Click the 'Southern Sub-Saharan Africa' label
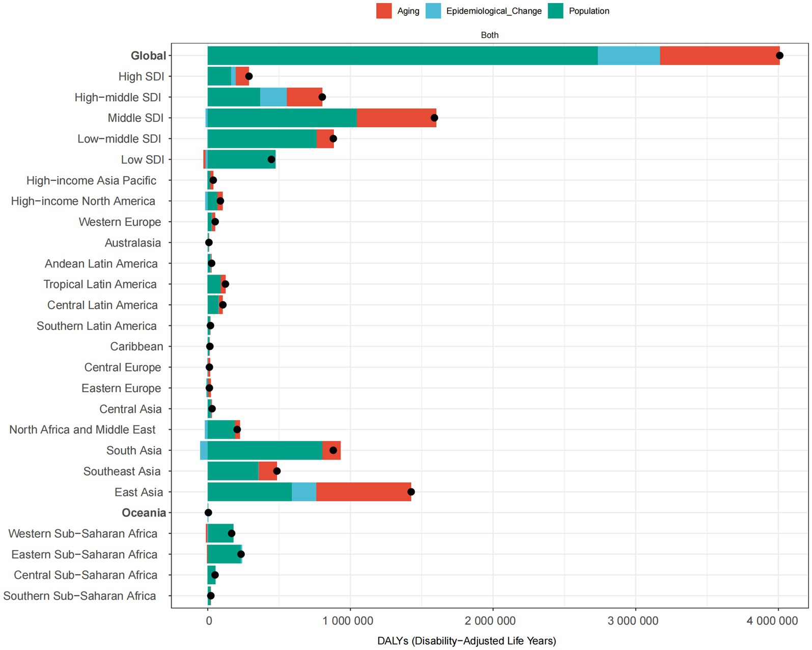 pyautogui.click(x=79, y=596)
